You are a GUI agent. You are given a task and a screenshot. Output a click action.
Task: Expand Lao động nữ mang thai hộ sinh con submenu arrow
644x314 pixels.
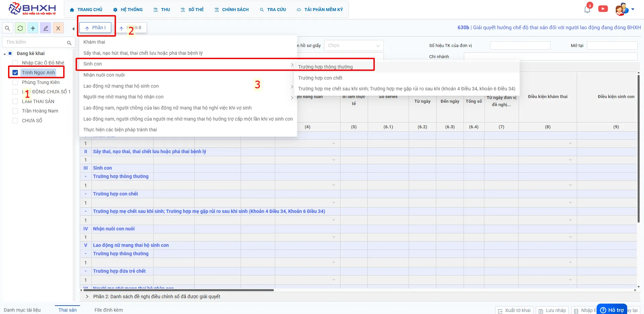pyautogui.click(x=292, y=86)
